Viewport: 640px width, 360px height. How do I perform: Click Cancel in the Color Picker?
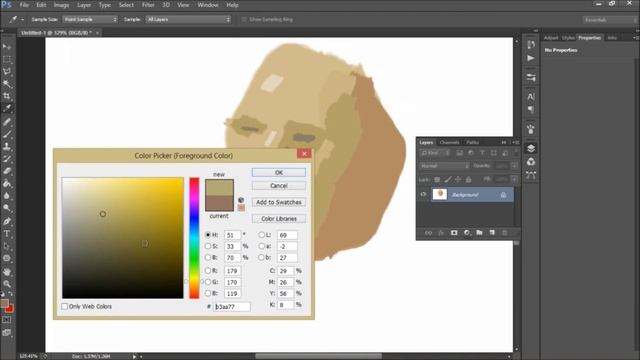(x=279, y=186)
